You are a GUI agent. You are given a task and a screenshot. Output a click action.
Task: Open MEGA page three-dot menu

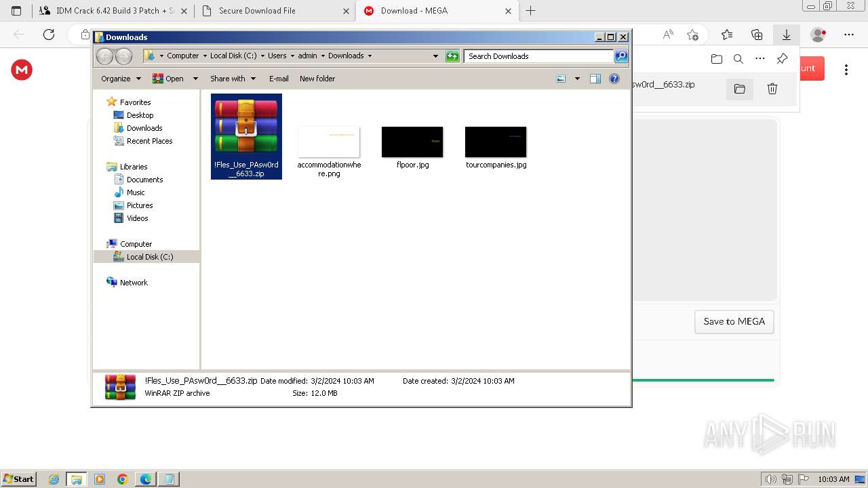[x=846, y=70]
